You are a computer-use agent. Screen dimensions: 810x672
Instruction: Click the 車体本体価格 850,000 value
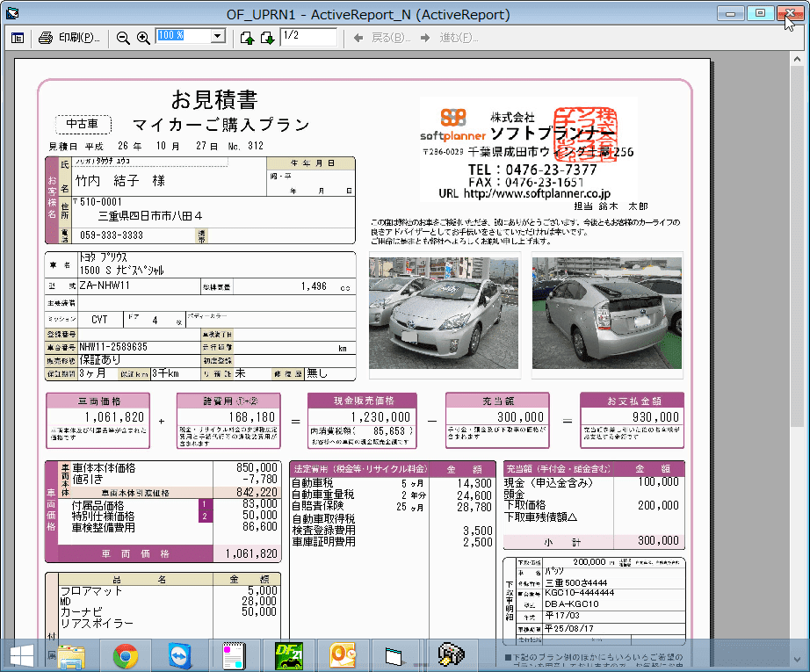coord(257,467)
